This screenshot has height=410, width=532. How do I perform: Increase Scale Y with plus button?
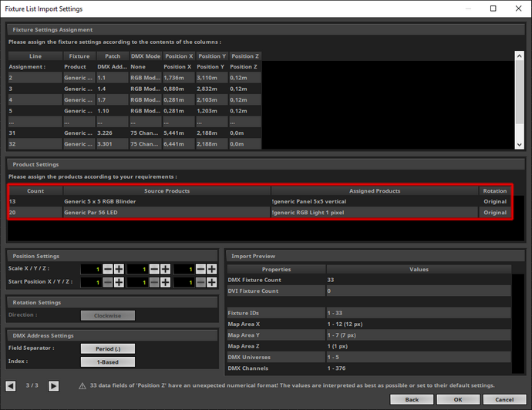point(165,269)
